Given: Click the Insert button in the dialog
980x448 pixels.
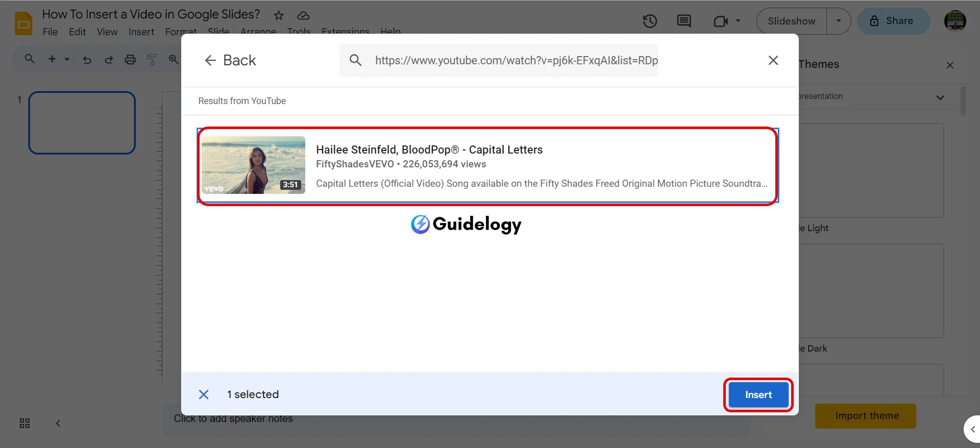Looking at the screenshot, I should coord(758,395).
